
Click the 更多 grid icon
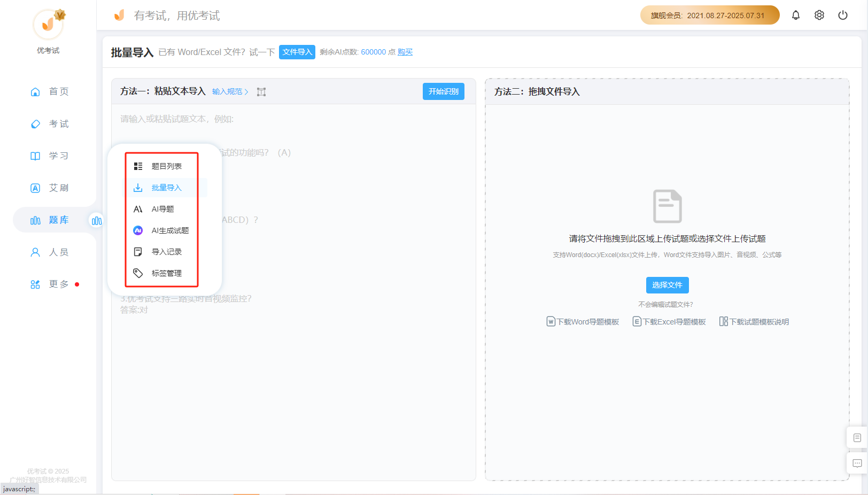(x=35, y=284)
